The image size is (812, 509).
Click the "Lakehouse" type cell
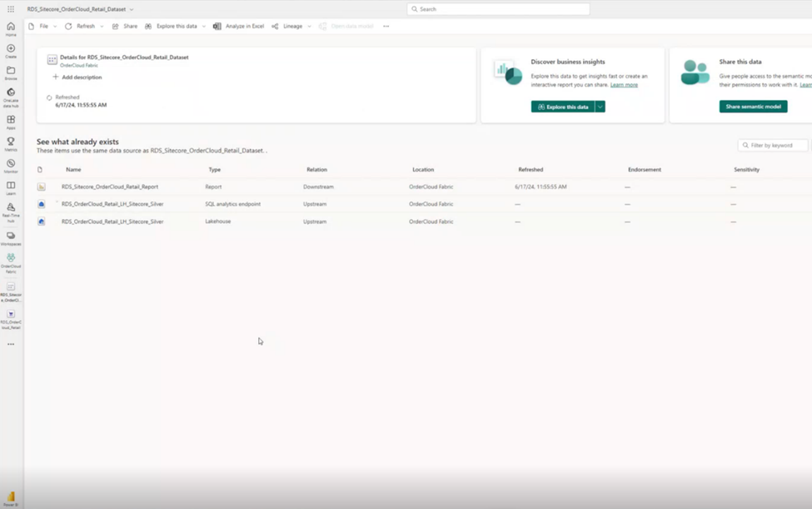[x=218, y=222]
